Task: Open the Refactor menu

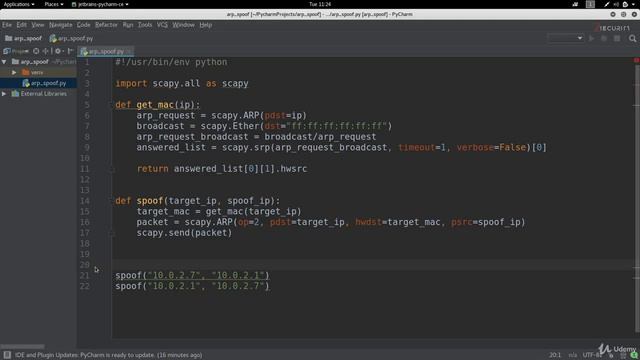Action: 106,25
